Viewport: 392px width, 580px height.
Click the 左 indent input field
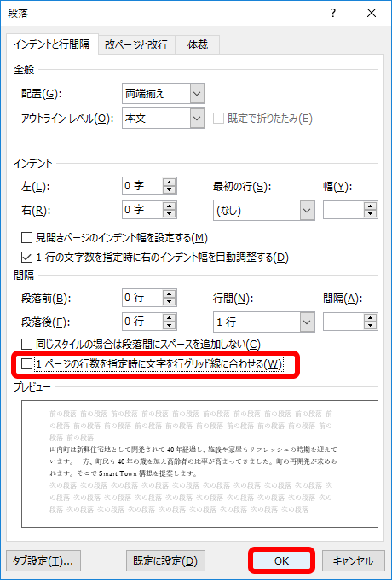(x=142, y=186)
